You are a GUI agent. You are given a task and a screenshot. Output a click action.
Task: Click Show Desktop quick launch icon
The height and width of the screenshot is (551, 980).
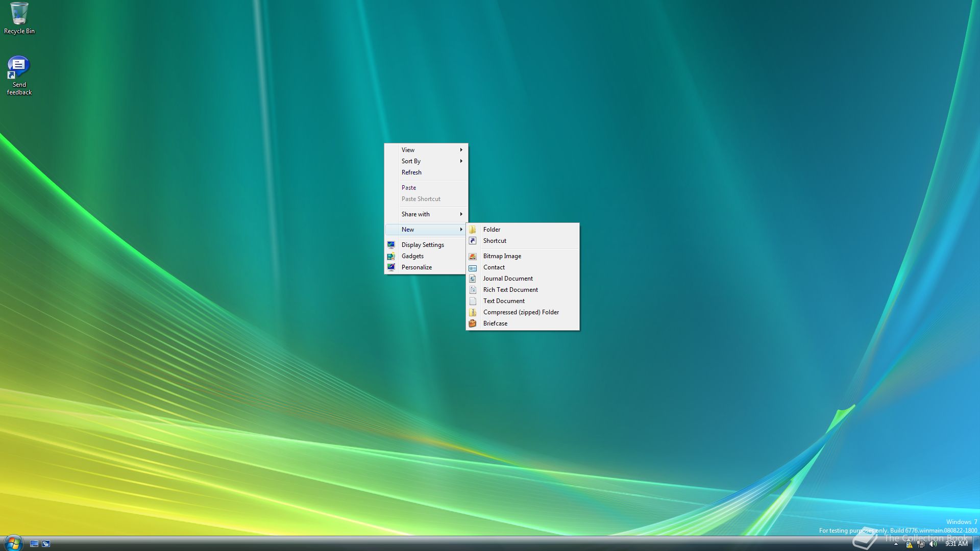click(34, 544)
